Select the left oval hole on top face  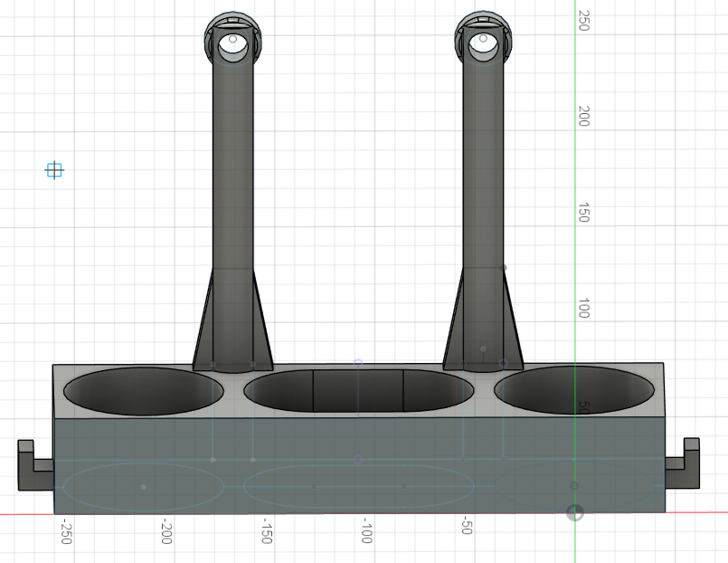tap(144, 391)
